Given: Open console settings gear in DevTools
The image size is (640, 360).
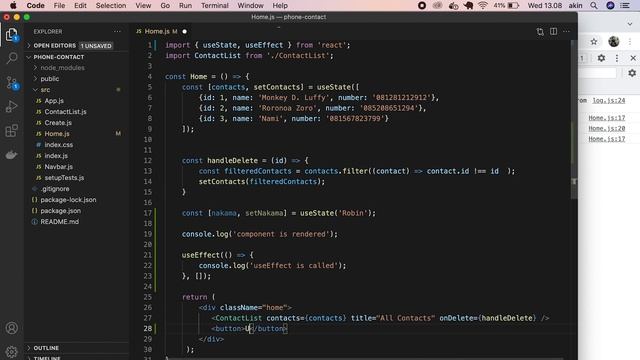Looking at the screenshot, I should click(632, 73).
